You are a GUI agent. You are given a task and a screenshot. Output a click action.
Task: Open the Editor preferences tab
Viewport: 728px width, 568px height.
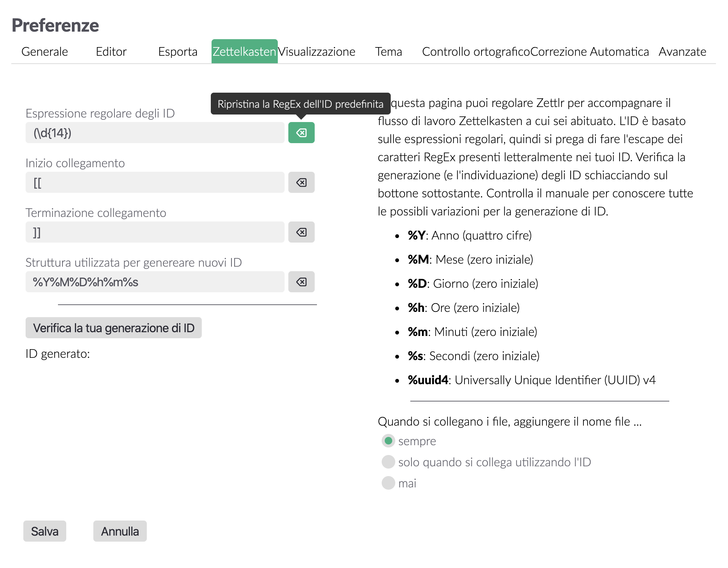[111, 52]
